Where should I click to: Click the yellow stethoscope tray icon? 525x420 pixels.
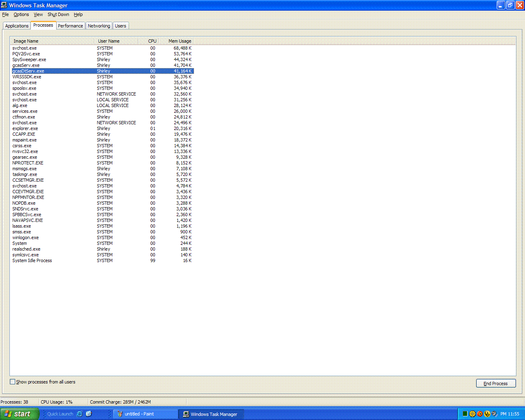click(487, 414)
